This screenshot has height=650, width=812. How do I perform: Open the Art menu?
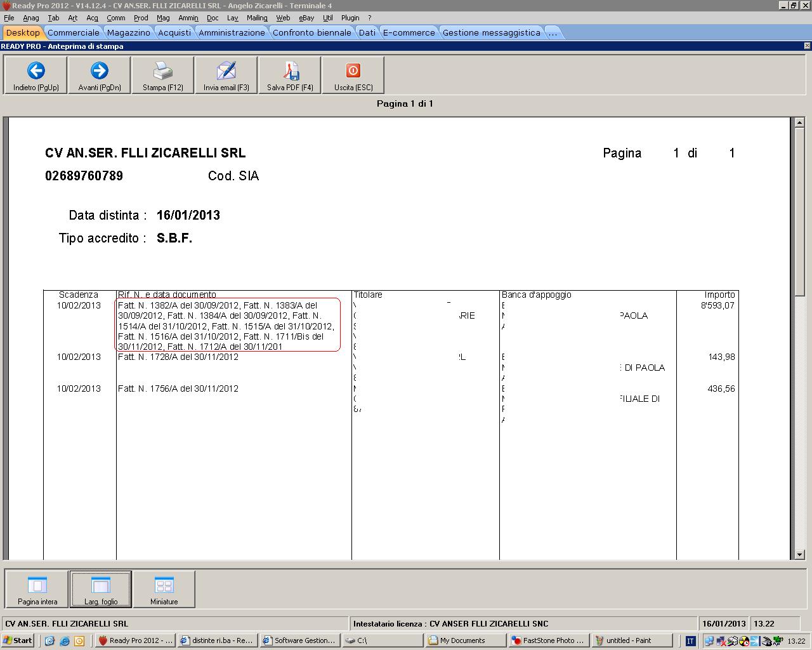(x=73, y=18)
